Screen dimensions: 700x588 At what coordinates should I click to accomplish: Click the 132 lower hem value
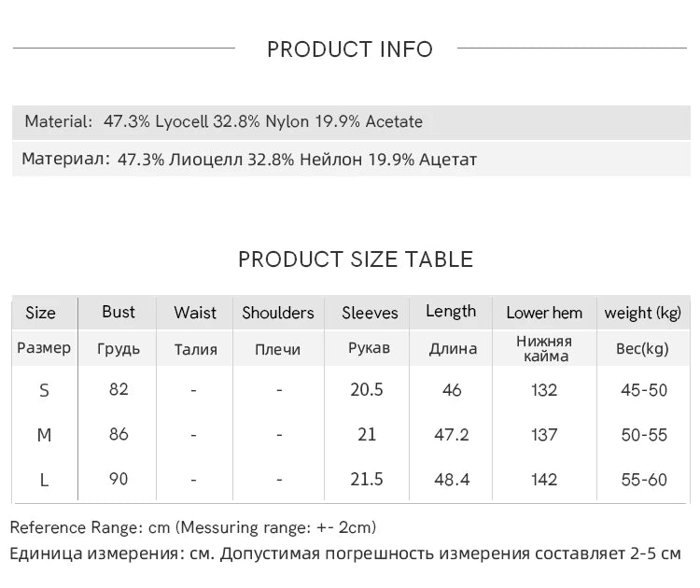(543, 390)
